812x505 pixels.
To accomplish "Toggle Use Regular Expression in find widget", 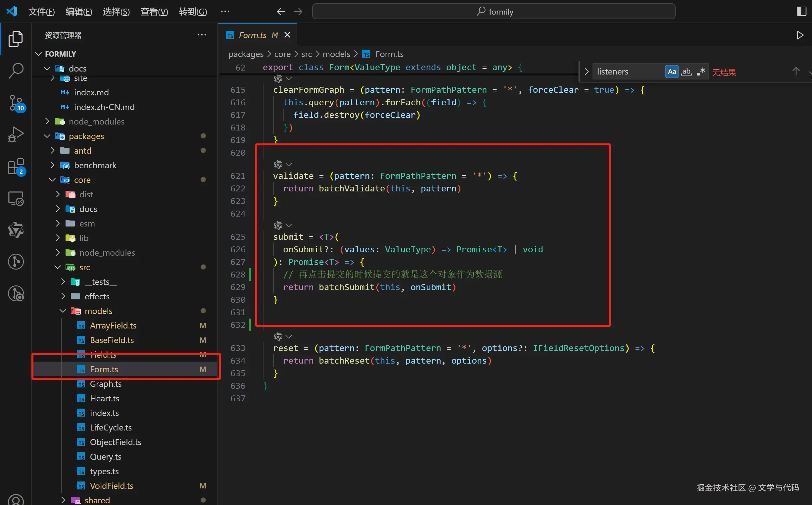I will [701, 72].
